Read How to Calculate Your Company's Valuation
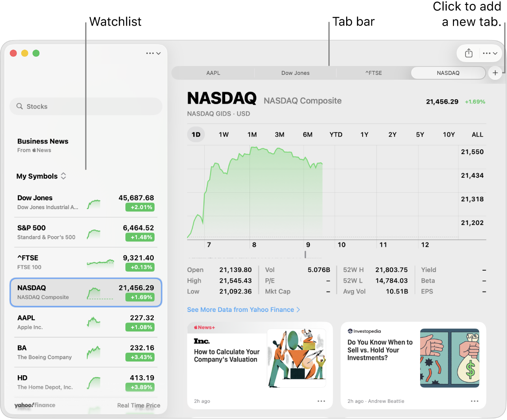507x420 pixels. [226, 355]
